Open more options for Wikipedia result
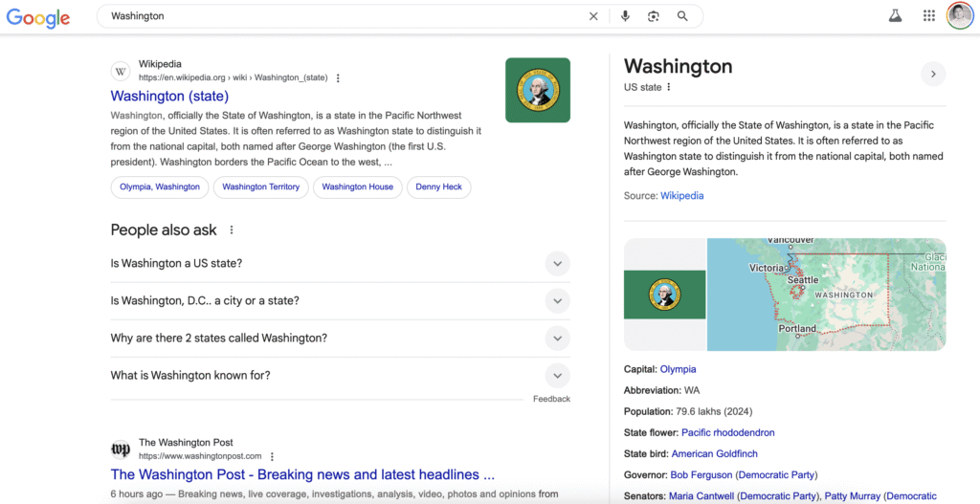This screenshot has width=980, height=504. pos(338,78)
